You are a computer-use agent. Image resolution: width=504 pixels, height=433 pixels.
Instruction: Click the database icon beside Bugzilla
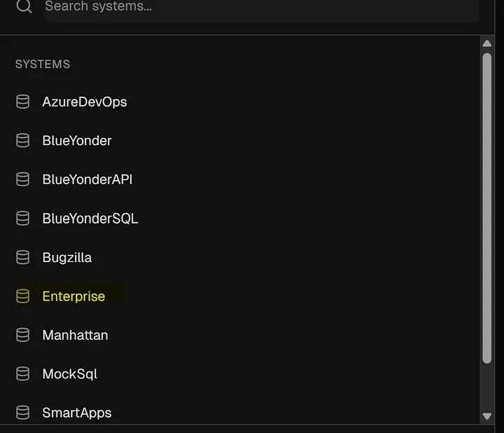(22, 257)
